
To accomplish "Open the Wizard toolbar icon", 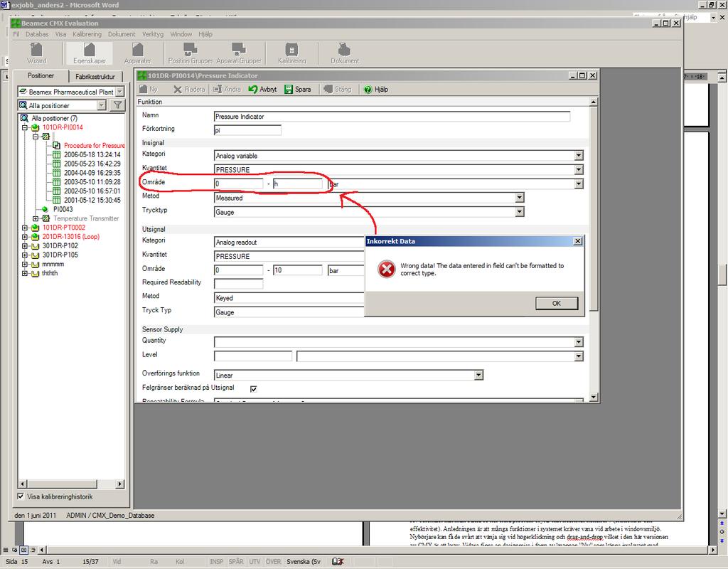I will 36,53.
